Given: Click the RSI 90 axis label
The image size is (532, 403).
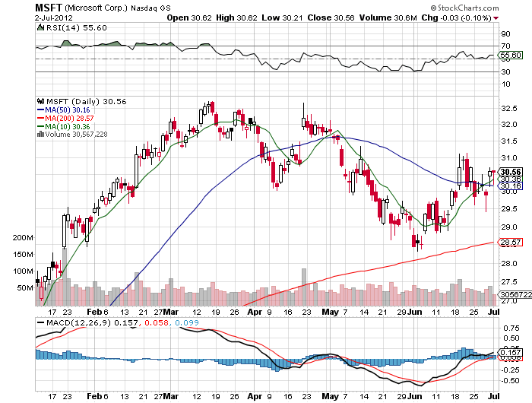Looking at the screenshot, I should tap(506, 33).
